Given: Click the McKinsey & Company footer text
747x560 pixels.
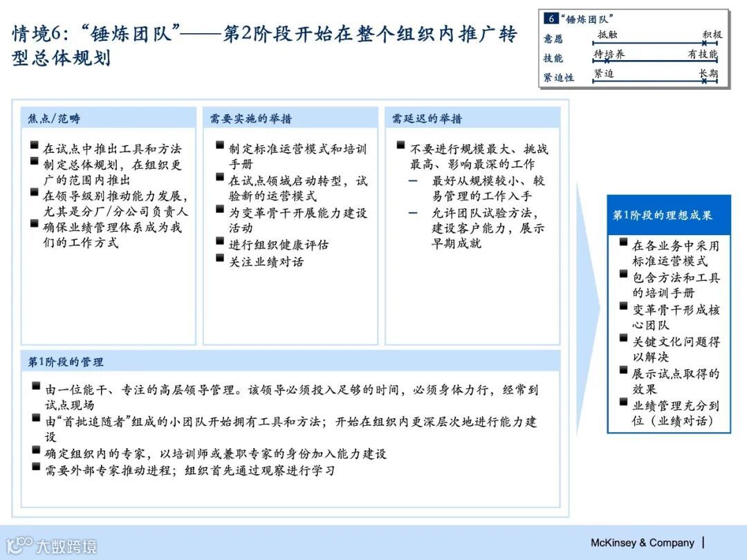Looking at the screenshot, I should (x=642, y=543).
